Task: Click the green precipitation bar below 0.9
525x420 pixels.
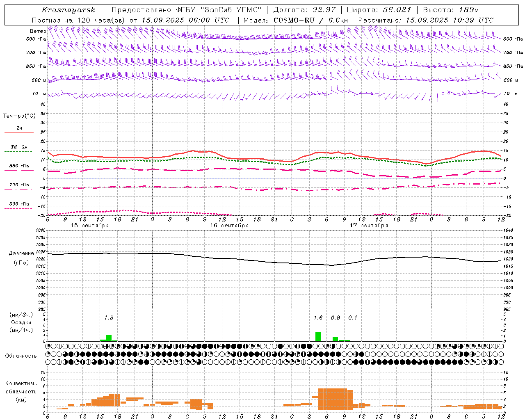Action: pyautogui.click(x=335, y=339)
